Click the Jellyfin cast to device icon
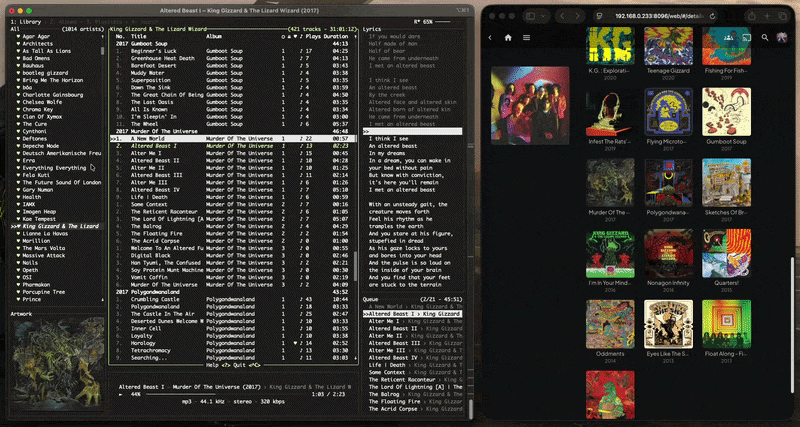Screen dimensions: 800x427 (x=747, y=37)
